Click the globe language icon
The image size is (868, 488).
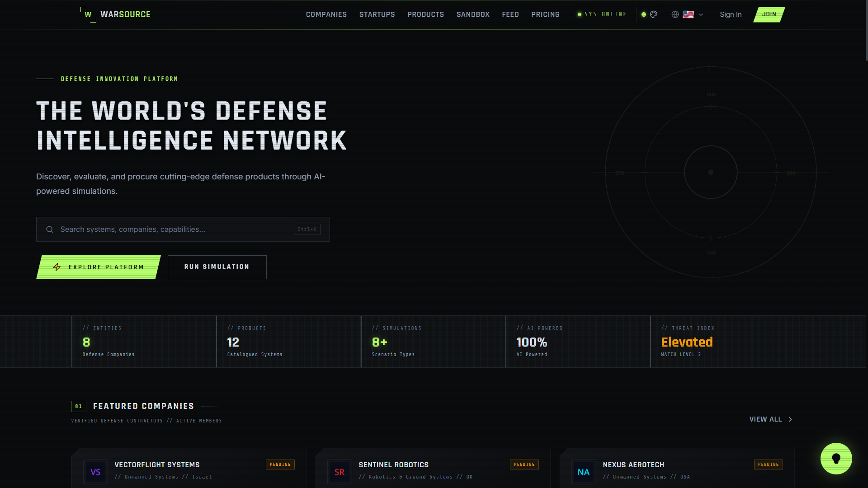click(675, 14)
